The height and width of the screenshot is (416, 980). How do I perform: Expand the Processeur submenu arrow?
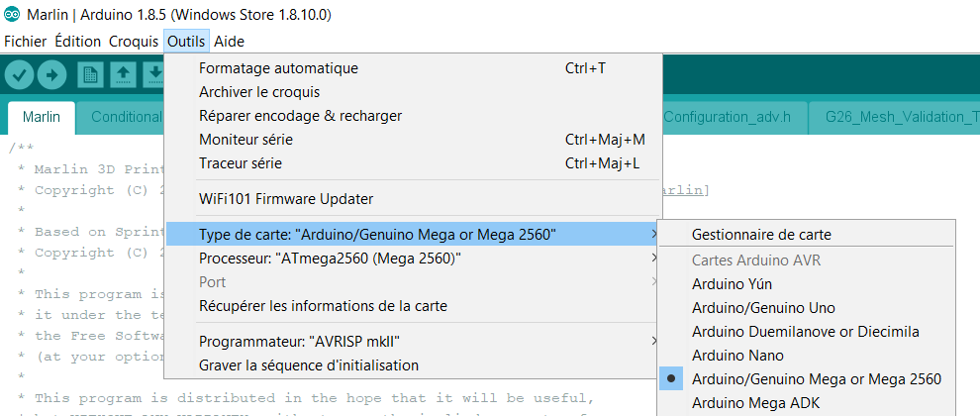point(652,259)
